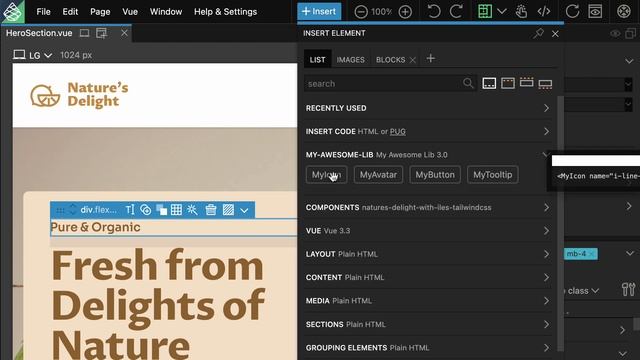Viewport: 640px width, 360px height.
Task: Open the Page menu
Action: pos(100,12)
